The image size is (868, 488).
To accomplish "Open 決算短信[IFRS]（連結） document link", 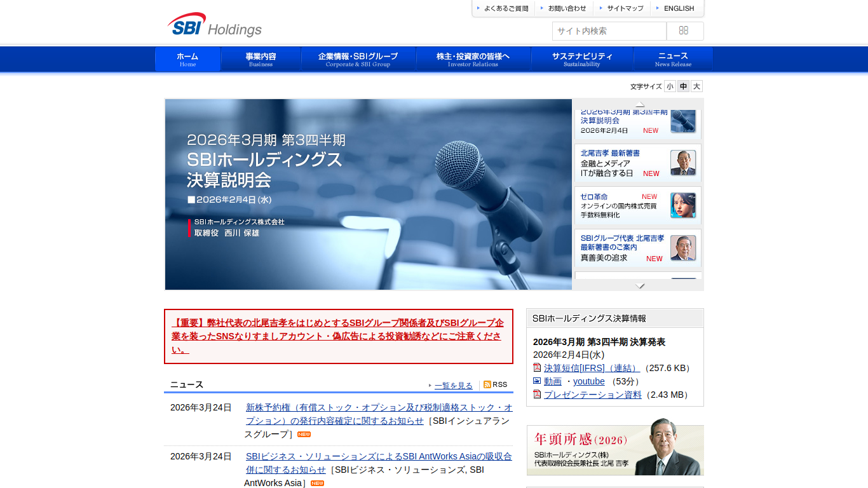I will coord(592,368).
